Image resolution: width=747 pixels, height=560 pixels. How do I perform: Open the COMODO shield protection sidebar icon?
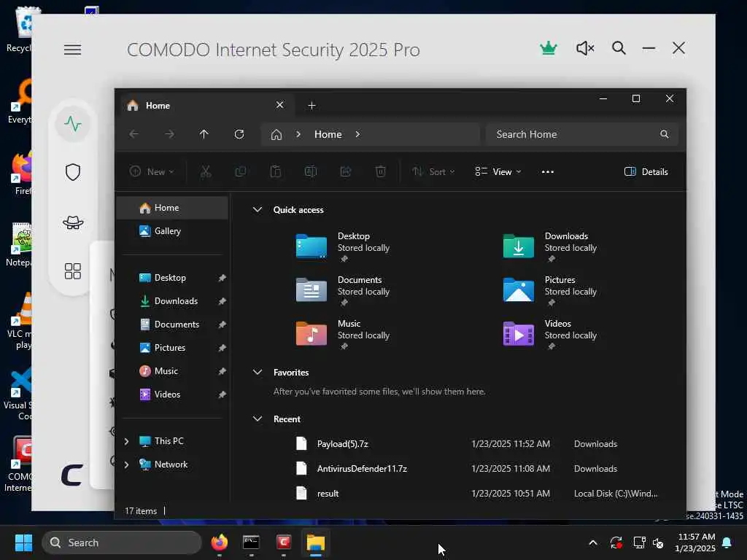point(72,172)
